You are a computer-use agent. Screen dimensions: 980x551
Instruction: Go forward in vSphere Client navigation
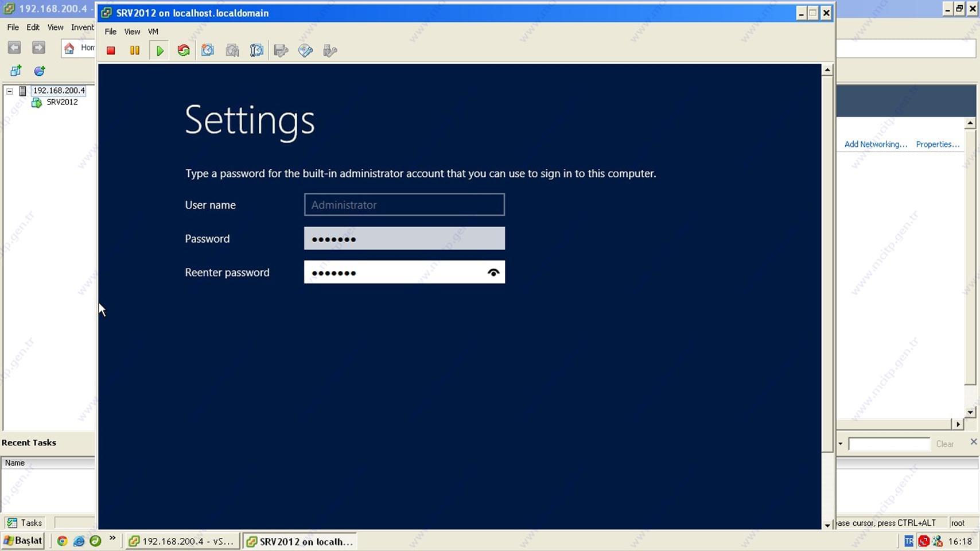(x=38, y=48)
